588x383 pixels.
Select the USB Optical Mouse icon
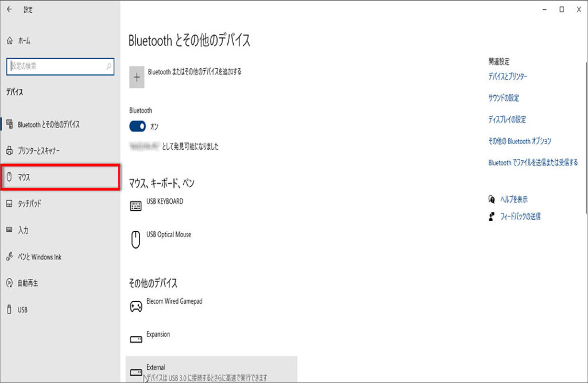tap(136, 239)
